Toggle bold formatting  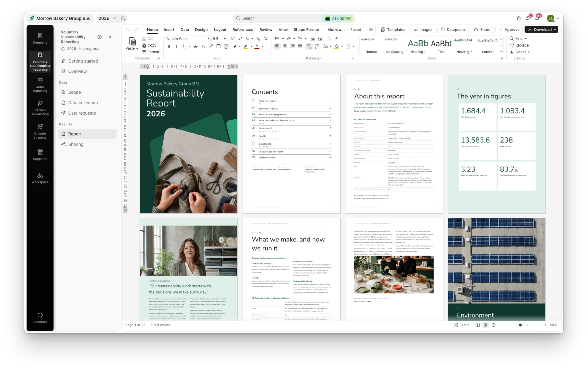click(169, 46)
